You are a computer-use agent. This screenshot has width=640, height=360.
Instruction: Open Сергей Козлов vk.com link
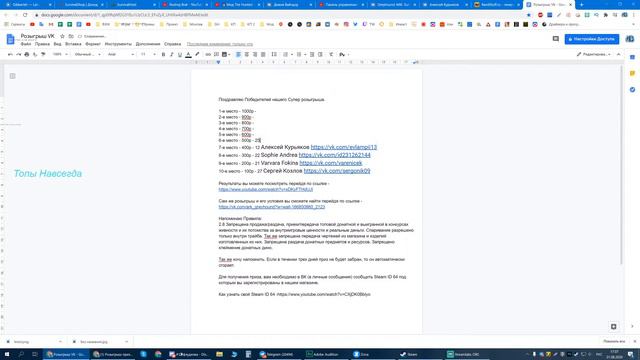coord(337,171)
